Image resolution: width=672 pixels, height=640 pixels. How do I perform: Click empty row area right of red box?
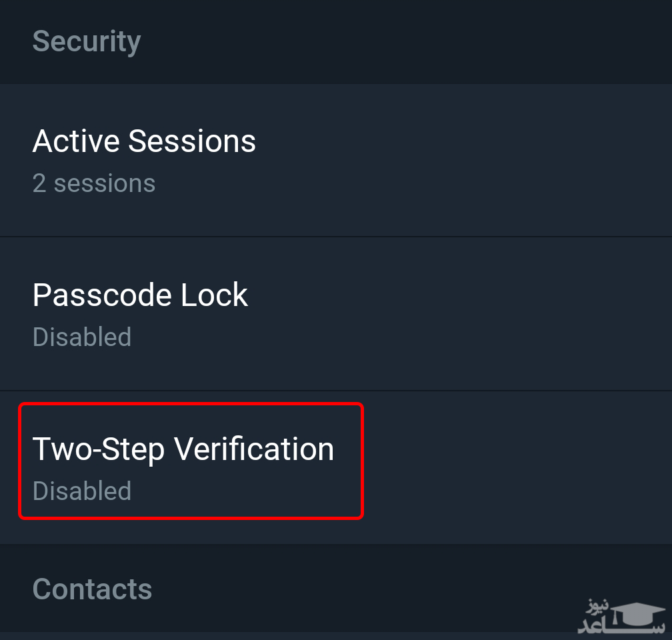click(x=520, y=467)
